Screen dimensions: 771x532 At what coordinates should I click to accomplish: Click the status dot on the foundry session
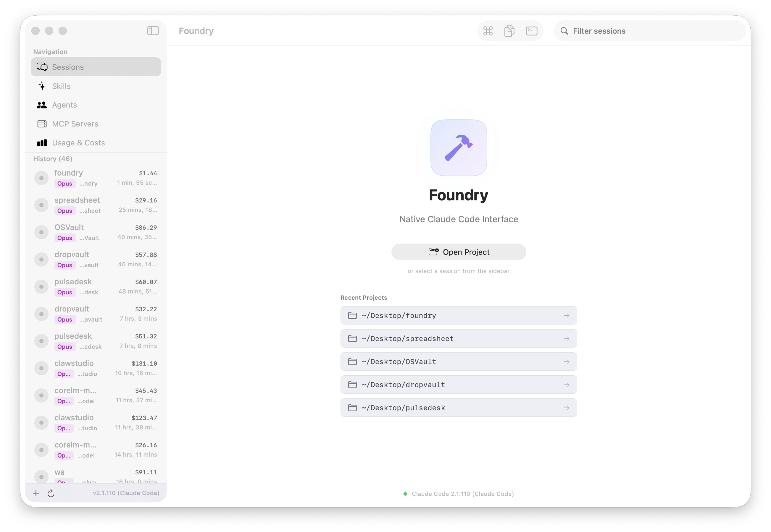pyautogui.click(x=41, y=178)
